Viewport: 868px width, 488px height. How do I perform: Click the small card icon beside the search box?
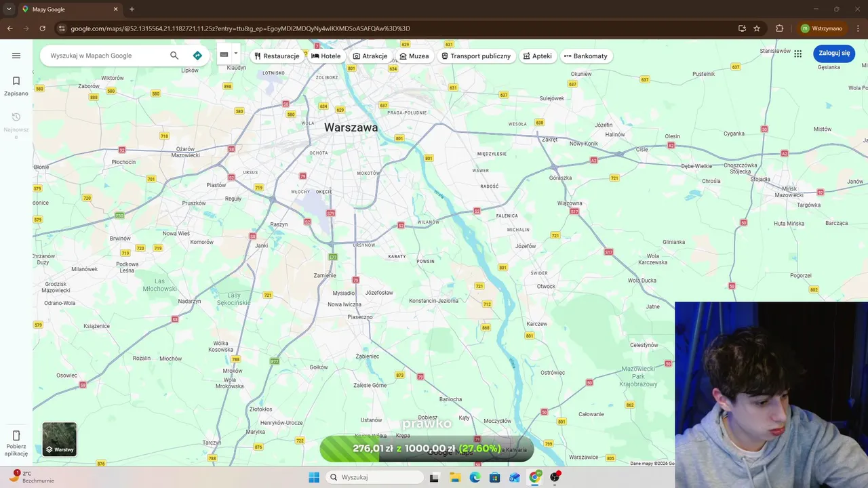(x=224, y=55)
